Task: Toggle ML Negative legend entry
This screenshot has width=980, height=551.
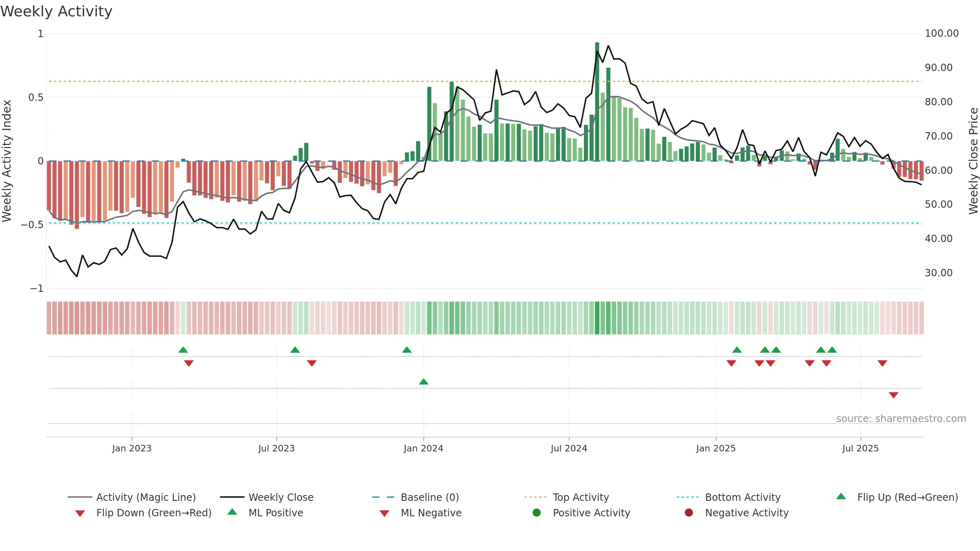Action: coord(421,513)
